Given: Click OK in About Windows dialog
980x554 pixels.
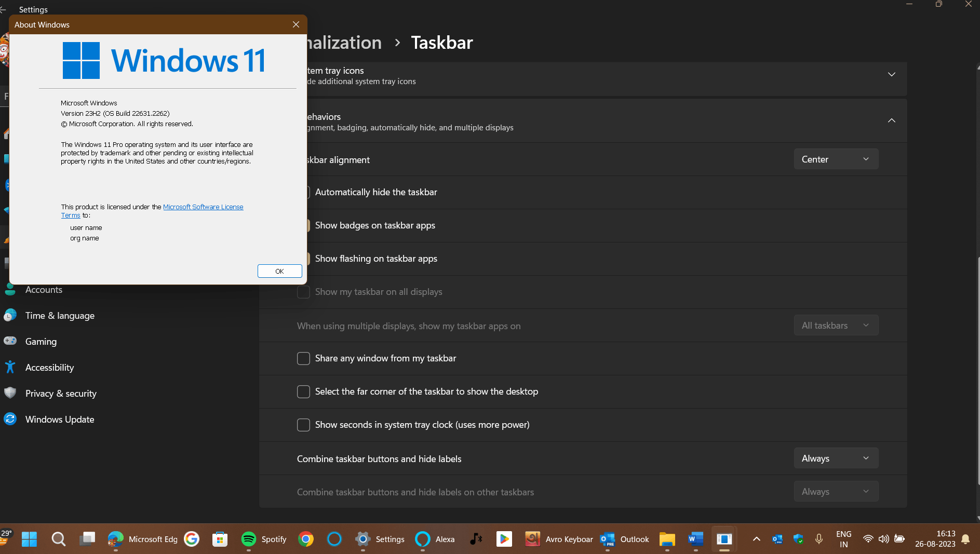Looking at the screenshot, I should [x=279, y=271].
